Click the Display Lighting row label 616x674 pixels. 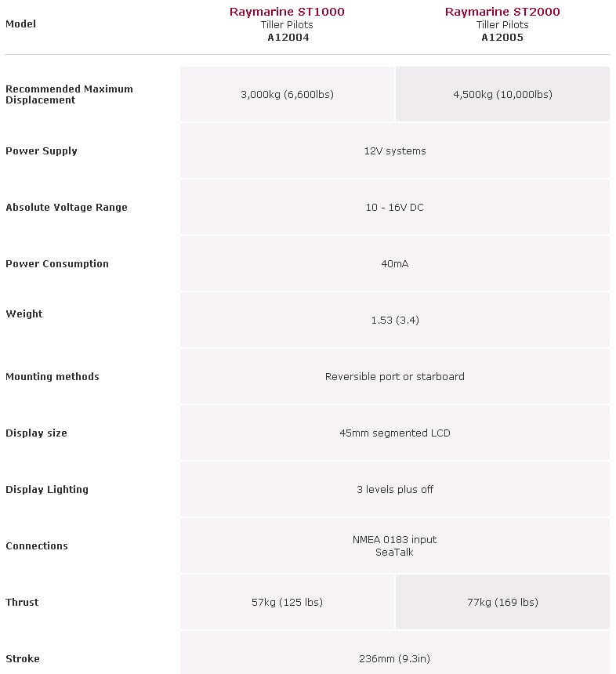click(x=47, y=490)
